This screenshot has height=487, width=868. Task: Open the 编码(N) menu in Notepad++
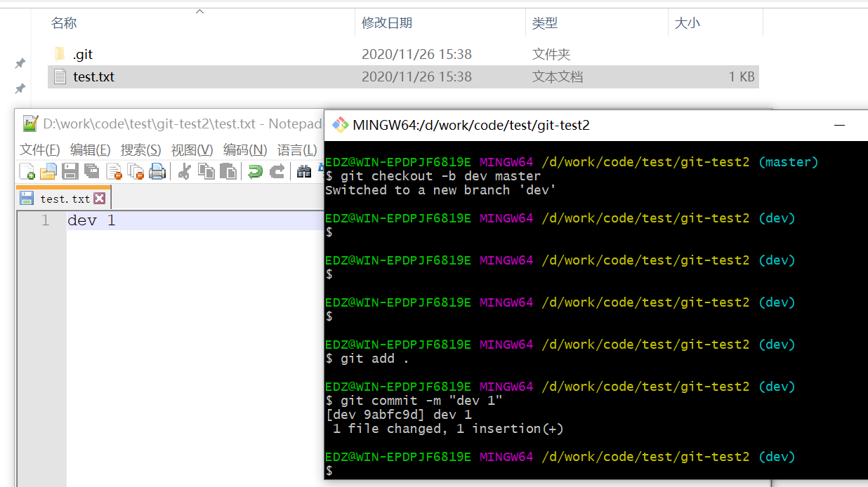coord(245,149)
